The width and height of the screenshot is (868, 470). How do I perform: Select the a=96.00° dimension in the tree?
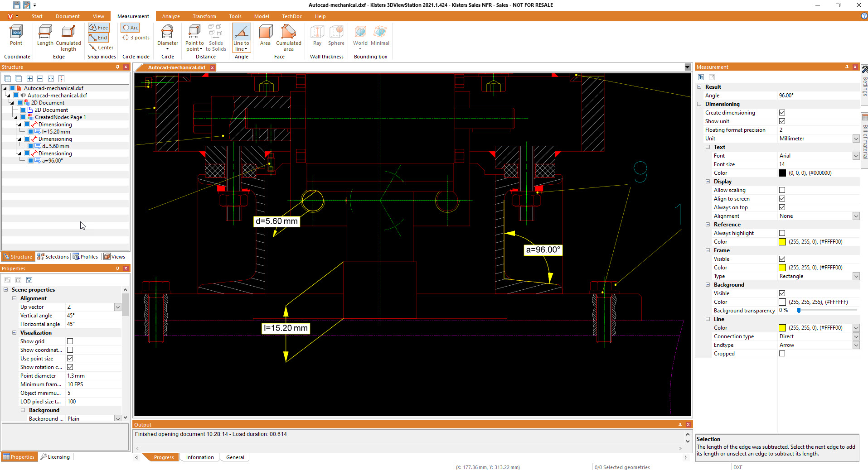pos(53,161)
